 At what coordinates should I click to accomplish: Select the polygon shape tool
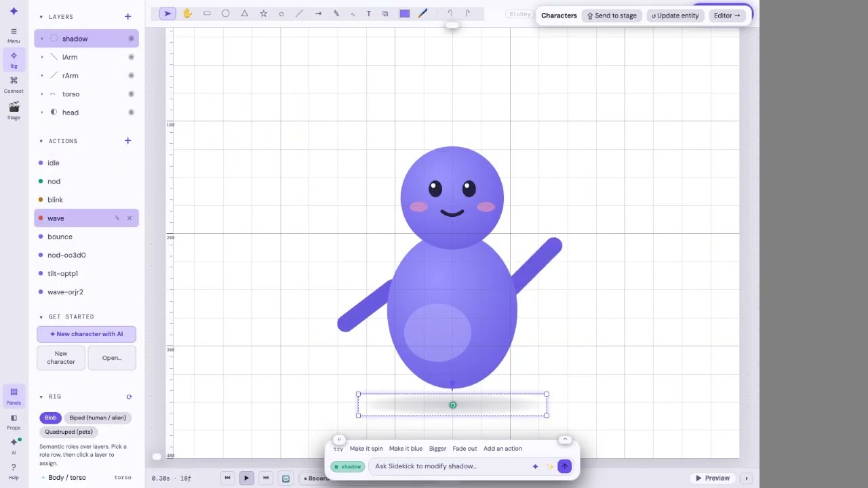(x=281, y=14)
